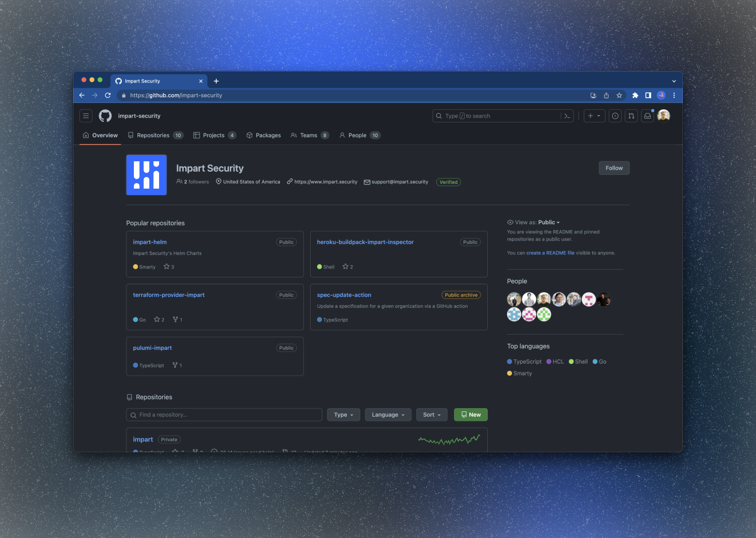Open the Type filter dropdown
Viewport: 756px width, 538px height.
344,415
